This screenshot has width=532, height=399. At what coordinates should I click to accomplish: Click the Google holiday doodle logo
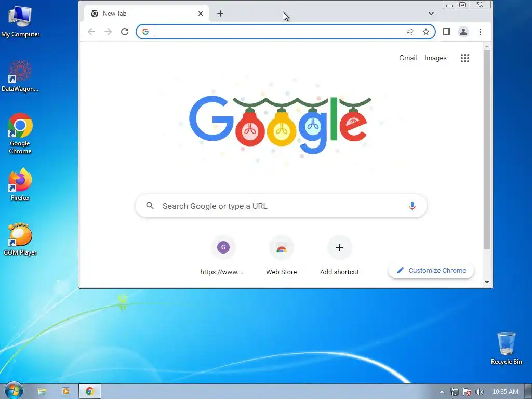tap(280, 124)
